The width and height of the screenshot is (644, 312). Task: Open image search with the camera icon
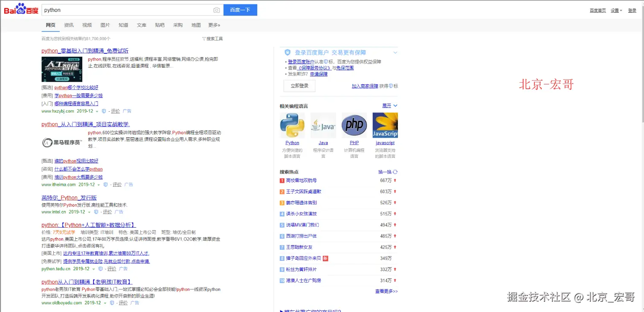click(x=217, y=10)
